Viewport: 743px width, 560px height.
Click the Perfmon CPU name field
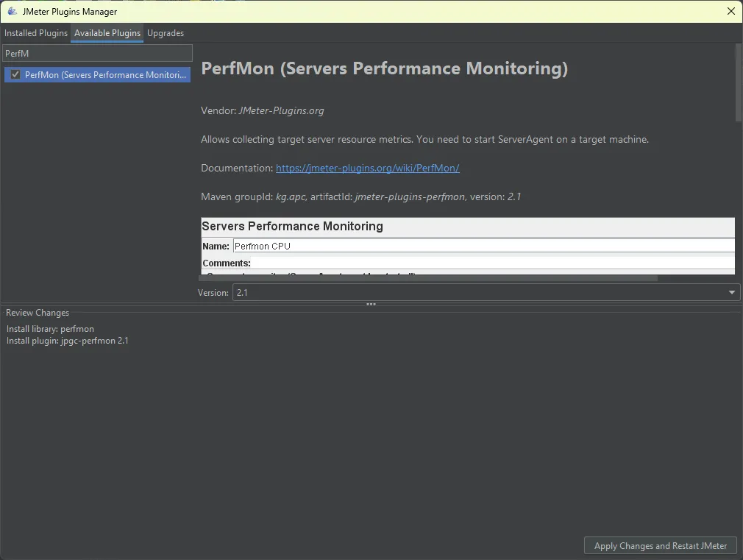(482, 246)
